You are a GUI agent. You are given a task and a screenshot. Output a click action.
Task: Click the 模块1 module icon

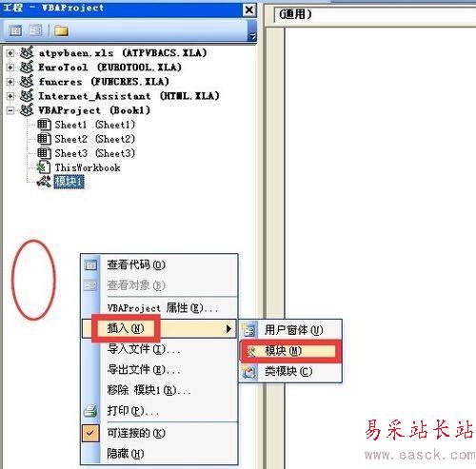tap(44, 182)
